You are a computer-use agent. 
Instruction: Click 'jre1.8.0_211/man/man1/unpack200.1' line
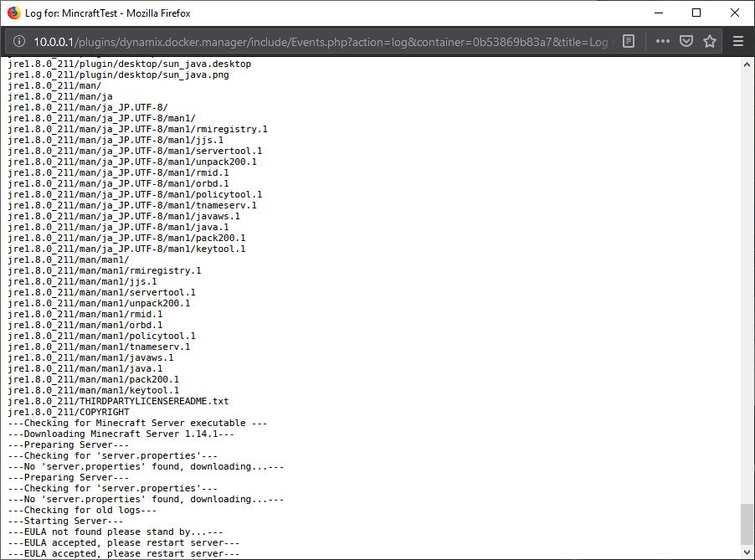tap(99, 303)
